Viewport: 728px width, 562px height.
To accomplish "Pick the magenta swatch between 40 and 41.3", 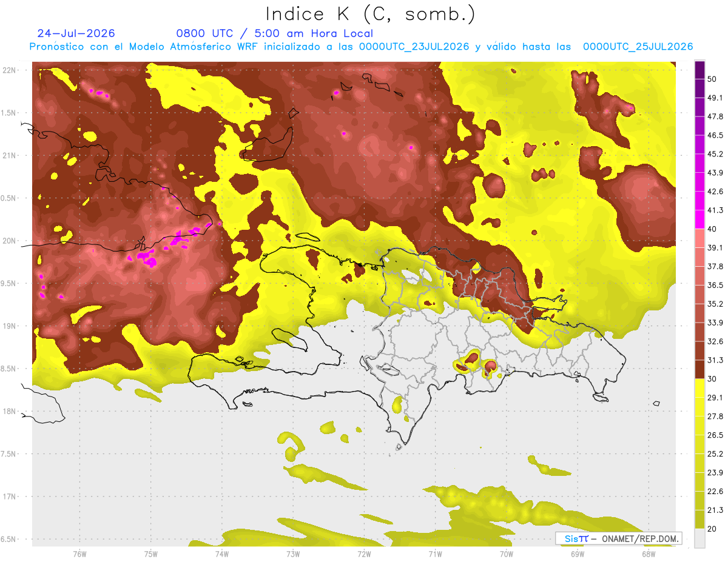I will click(x=699, y=219).
